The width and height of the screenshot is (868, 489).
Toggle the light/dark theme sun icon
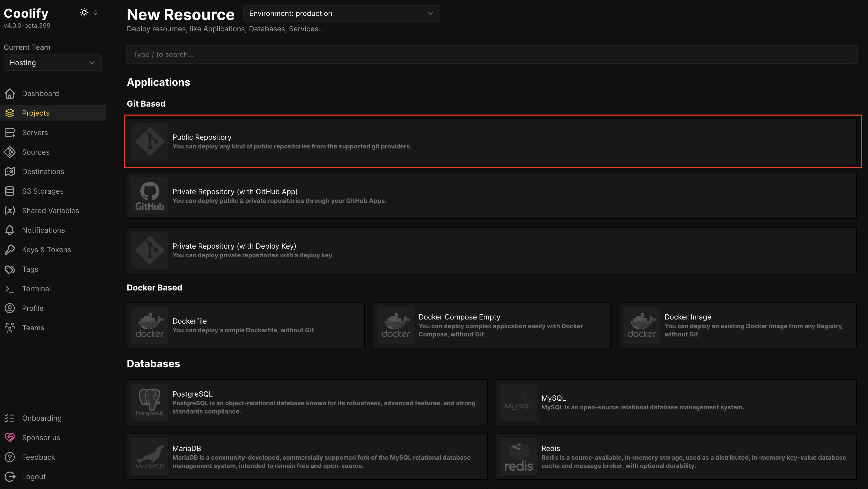pos(84,12)
